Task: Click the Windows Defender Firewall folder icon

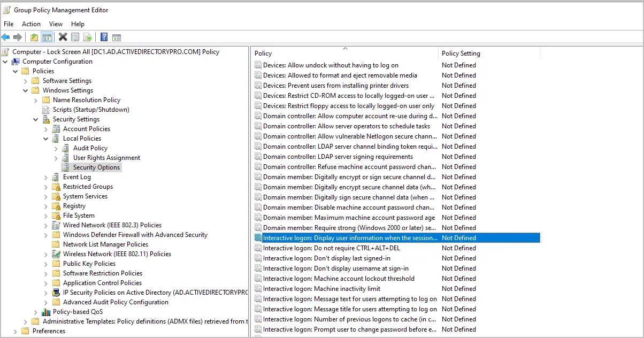Action: coord(56,235)
